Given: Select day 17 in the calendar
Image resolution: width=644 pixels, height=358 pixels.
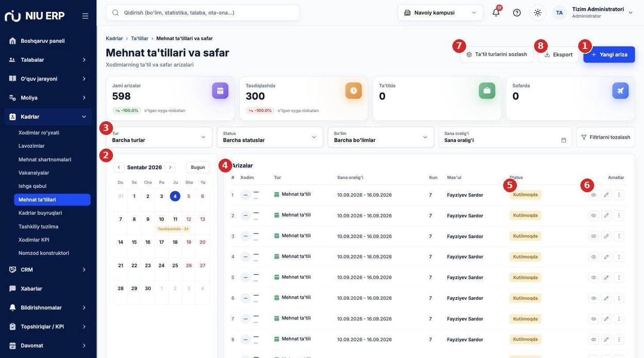Looking at the screenshot, I should coord(161,242).
